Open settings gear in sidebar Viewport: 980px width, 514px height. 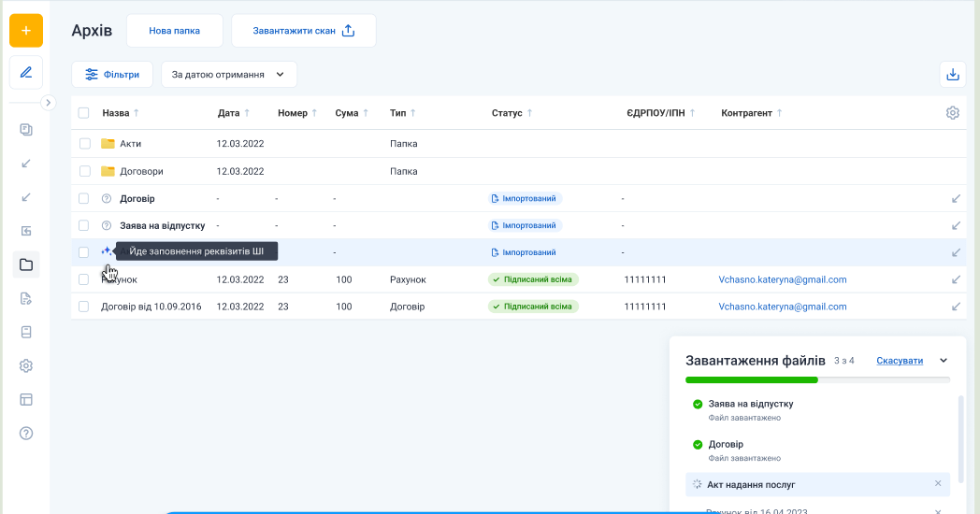tap(26, 366)
